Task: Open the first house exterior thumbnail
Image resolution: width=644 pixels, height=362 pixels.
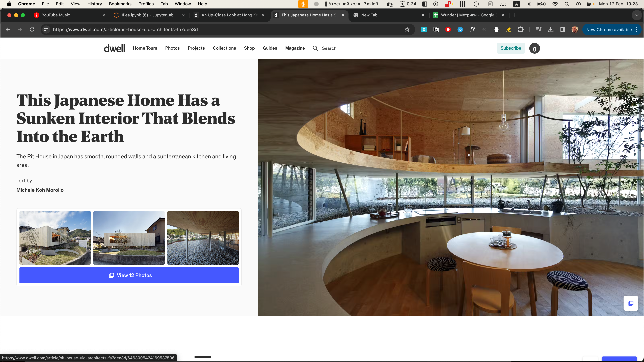Action: 55,238
